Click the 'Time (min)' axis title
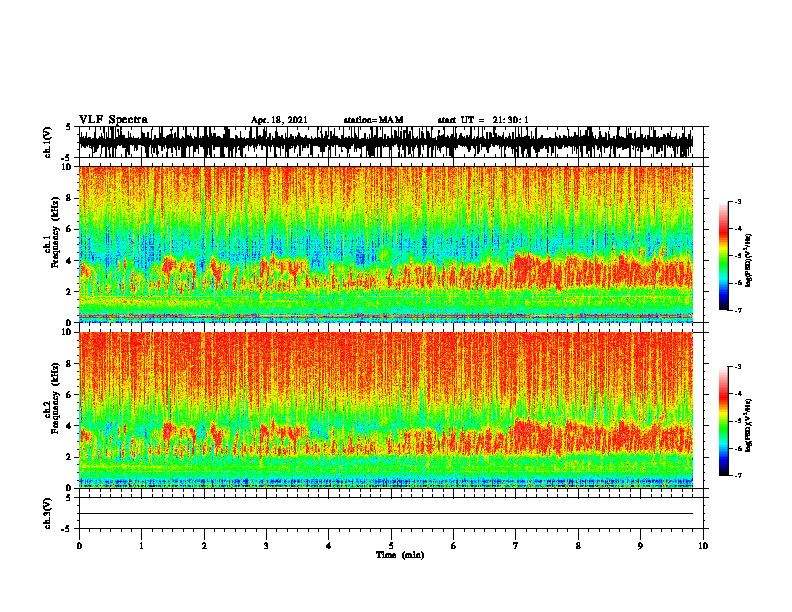This screenshot has width=792, height=612. [400, 555]
